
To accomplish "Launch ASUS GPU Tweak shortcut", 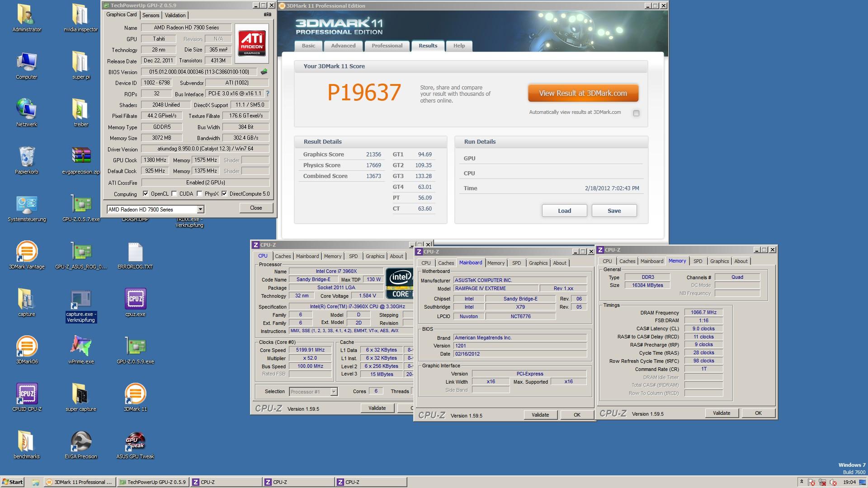I will pos(135,445).
